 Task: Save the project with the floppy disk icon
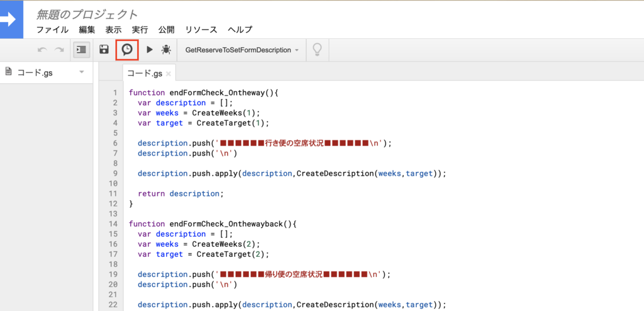104,50
